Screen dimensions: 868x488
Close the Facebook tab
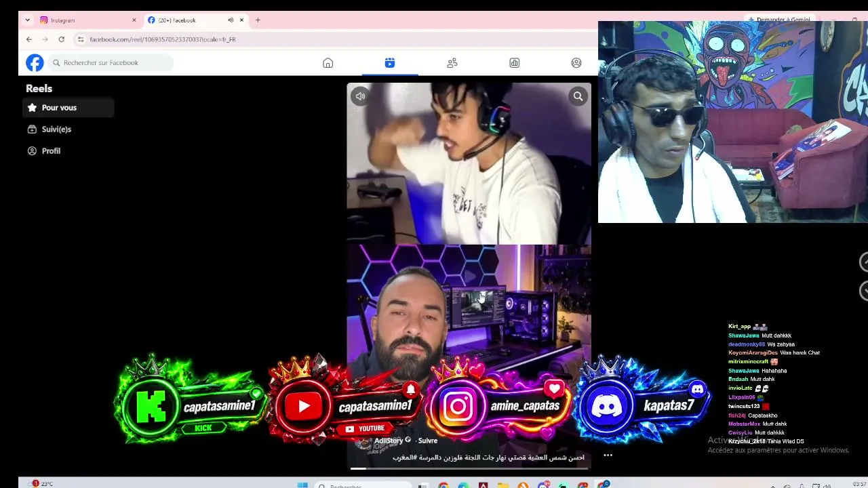click(241, 20)
